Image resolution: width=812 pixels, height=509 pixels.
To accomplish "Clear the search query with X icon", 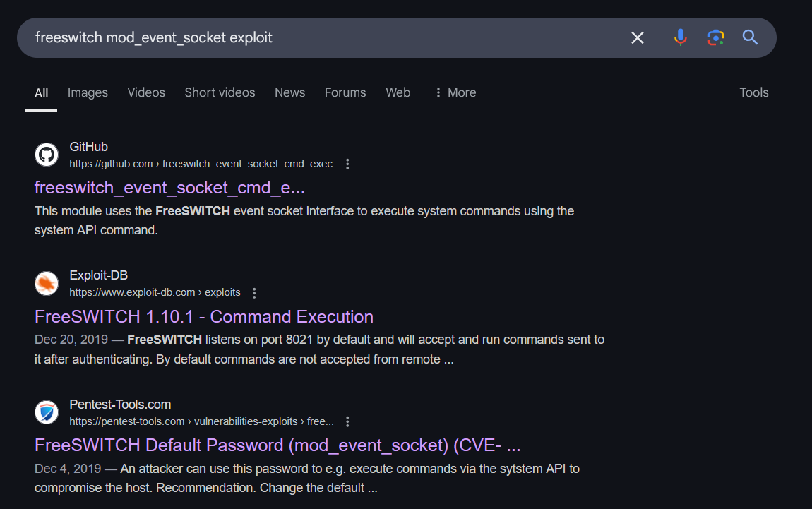I will 638,38.
